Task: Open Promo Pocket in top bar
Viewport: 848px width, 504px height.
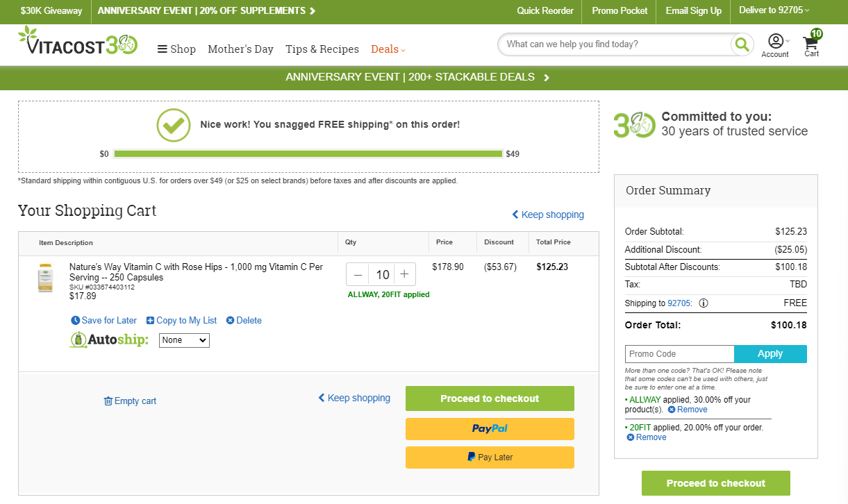Action: click(620, 10)
